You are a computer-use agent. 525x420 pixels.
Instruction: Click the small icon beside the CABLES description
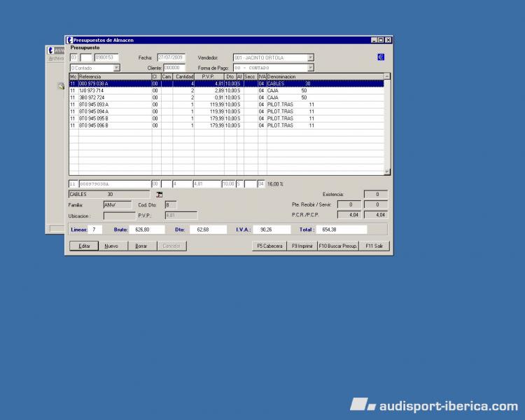coord(159,194)
